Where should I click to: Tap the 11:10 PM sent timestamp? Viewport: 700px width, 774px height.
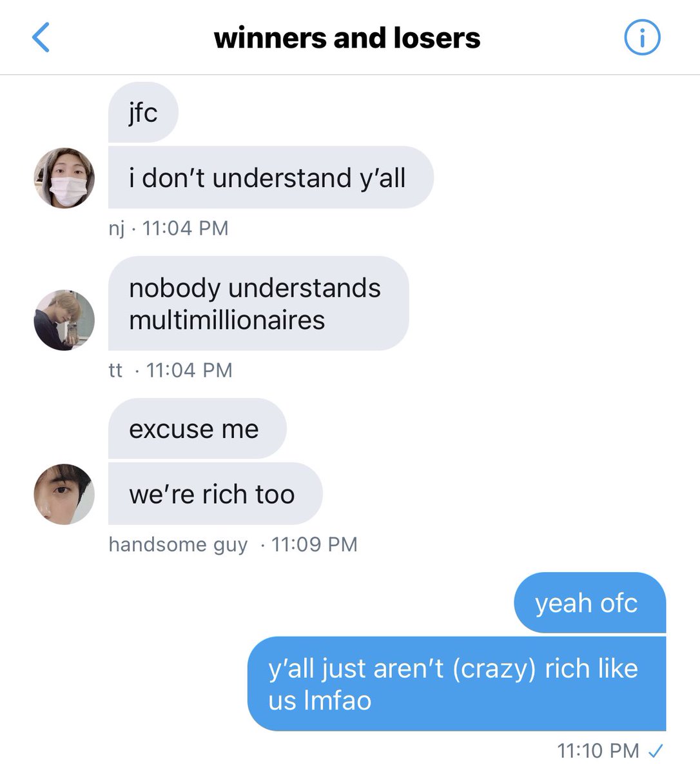pyautogui.click(x=598, y=751)
